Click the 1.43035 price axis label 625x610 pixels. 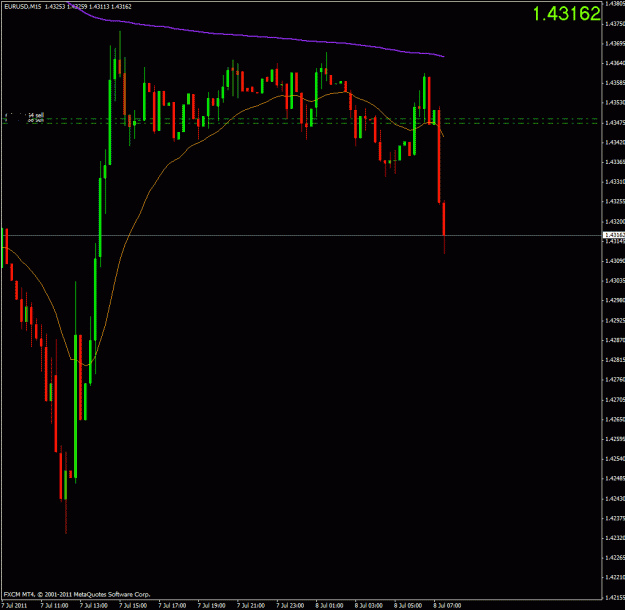click(x=615, y=281)
